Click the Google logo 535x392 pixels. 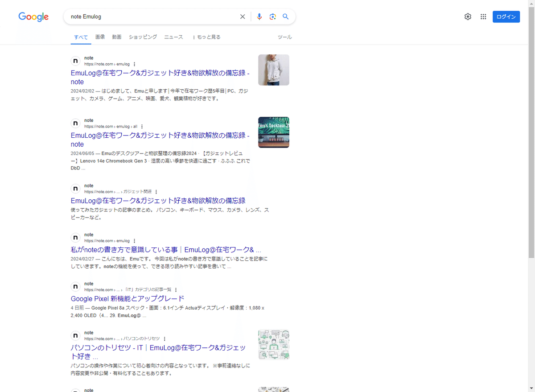tap(33, 17)
